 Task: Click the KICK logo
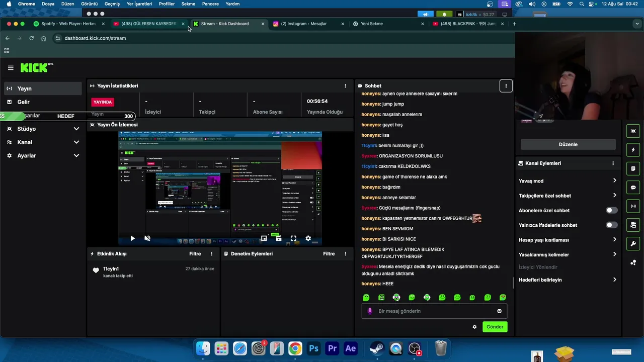tap(36, 67)
